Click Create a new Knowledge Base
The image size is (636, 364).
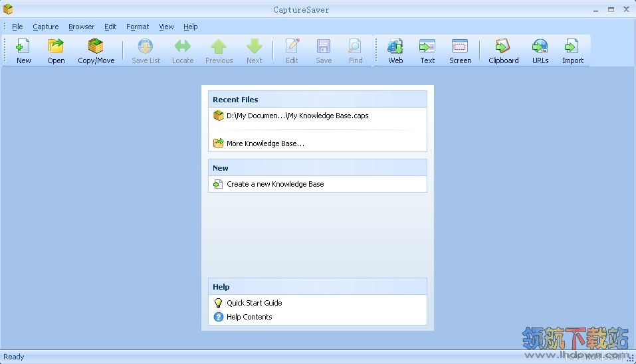275,184
